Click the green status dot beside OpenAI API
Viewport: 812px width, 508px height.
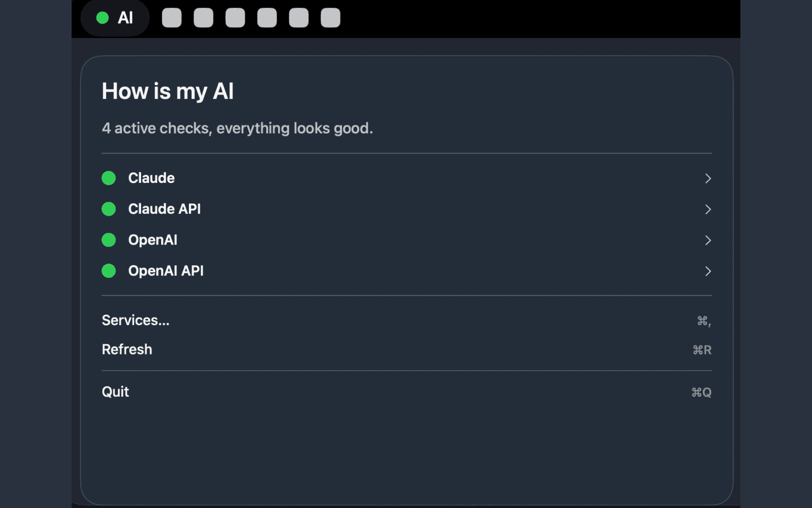tap(108, 271)
